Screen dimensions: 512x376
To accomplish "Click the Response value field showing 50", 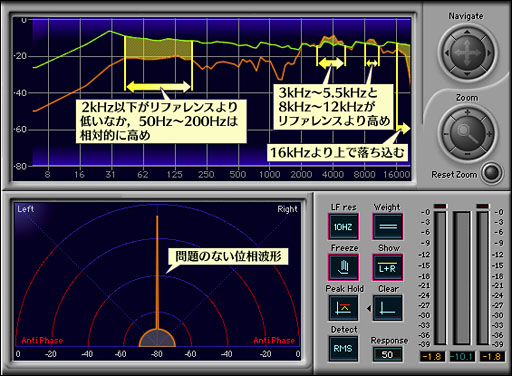I will pos(387,354).
